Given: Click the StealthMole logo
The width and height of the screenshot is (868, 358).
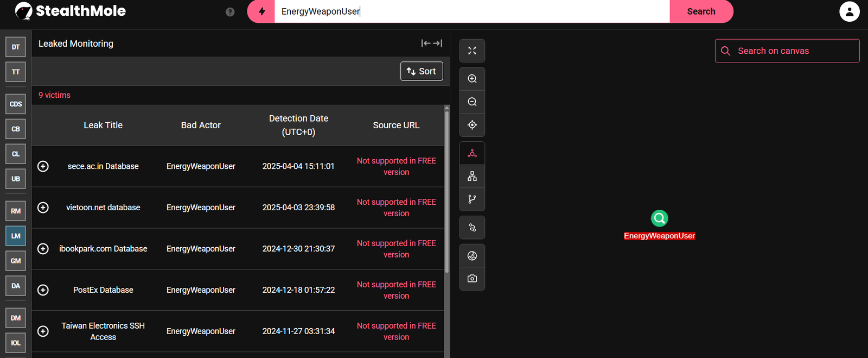Looking at the screenshot, I should 71,11.
